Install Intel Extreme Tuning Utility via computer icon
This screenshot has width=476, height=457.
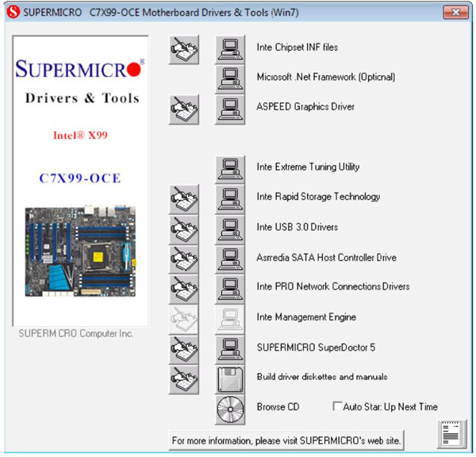point(230,170)
